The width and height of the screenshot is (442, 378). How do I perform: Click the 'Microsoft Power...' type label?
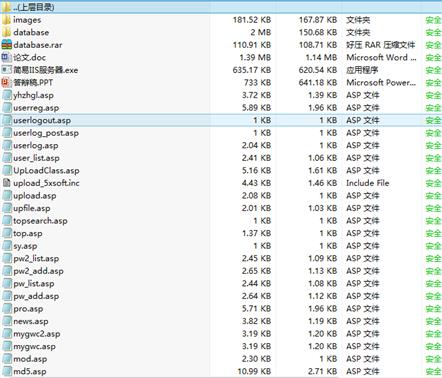[x=381, y=83]
